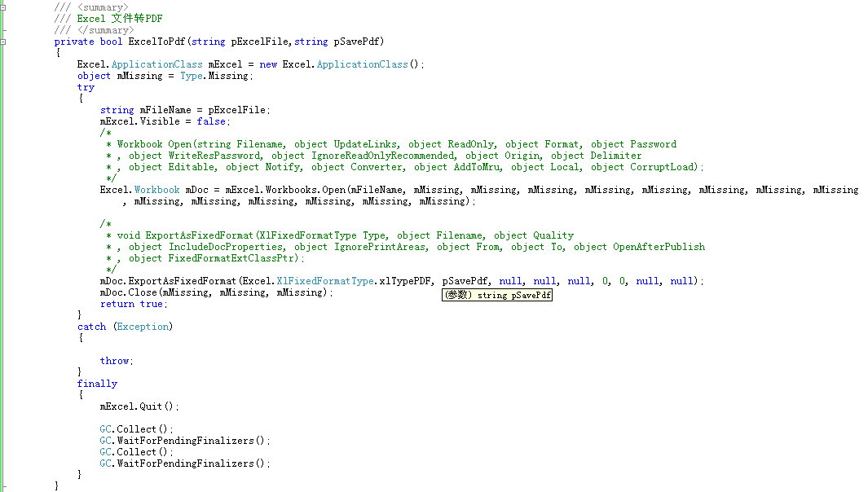Click the 'private' keyword
This screenshot has width=868, height=492.
74,42
